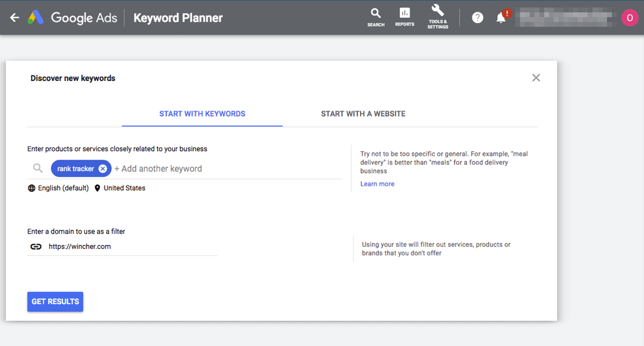Open Tools & Settings wrench icon
Viewport: 644px width, 346px height.
point(438,17)
